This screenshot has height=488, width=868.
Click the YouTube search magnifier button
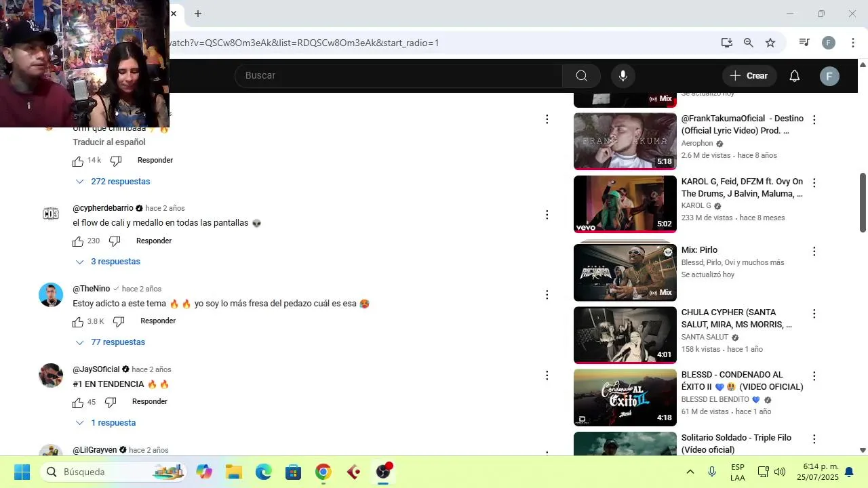tap(581, 76)
